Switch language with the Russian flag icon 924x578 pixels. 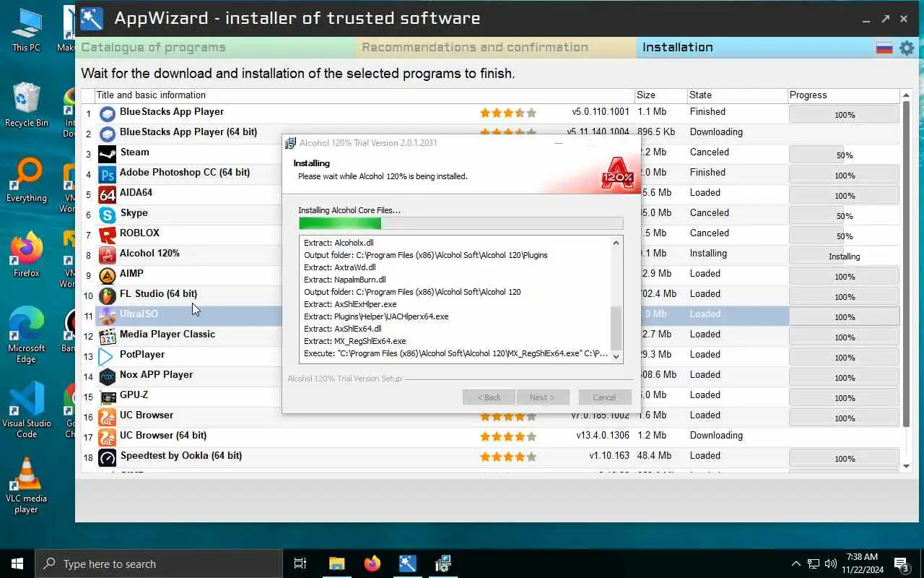pos(884,48)
